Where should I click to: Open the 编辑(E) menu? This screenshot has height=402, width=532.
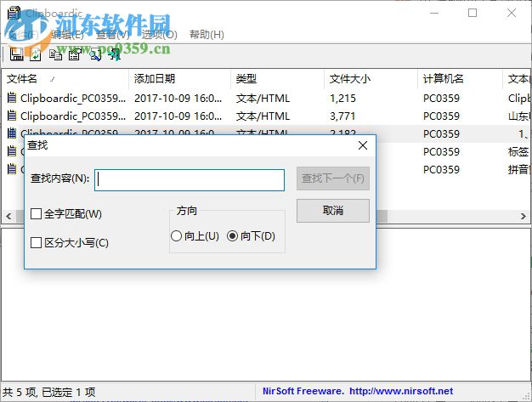pos(67,34)
